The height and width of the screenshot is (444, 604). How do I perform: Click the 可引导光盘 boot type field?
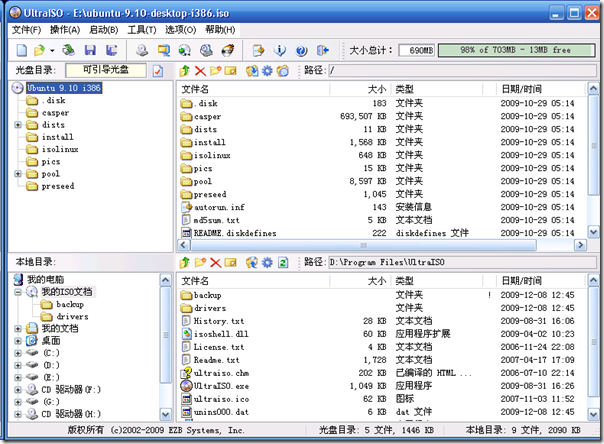(106, 70)
